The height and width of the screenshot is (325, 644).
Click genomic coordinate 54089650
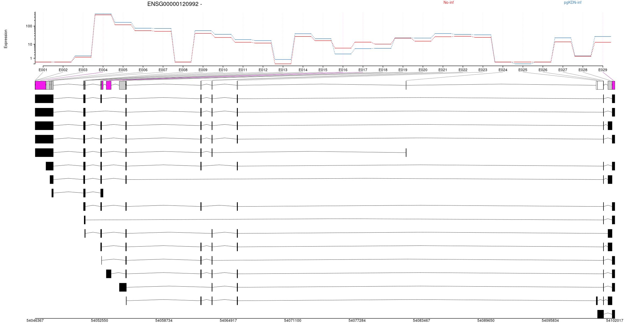tap(486, 321)
